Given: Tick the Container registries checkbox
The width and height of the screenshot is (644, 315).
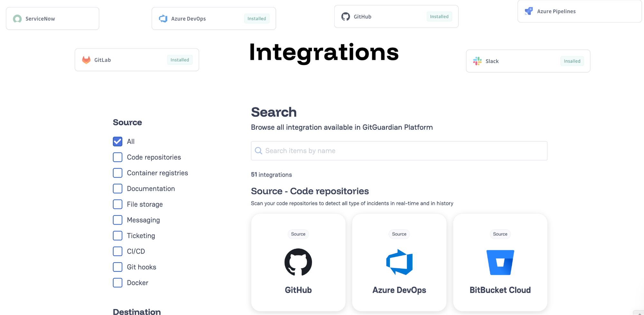Looking at the screenshot, I should [x=118, y=173].
